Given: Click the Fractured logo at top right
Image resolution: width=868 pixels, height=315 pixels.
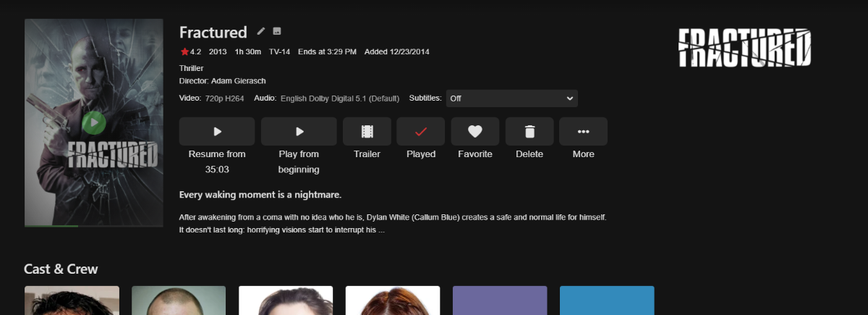Looking at the screenshot, I should [x=744, y=48].
